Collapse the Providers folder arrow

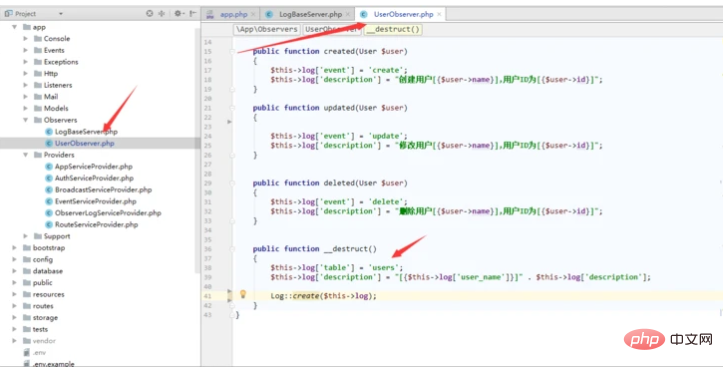(25, 155)
